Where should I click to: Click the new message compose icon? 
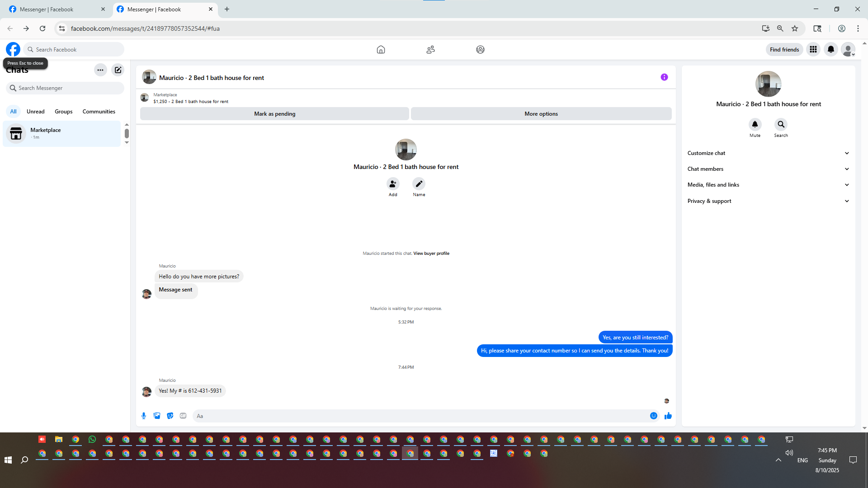pos(118,70)
